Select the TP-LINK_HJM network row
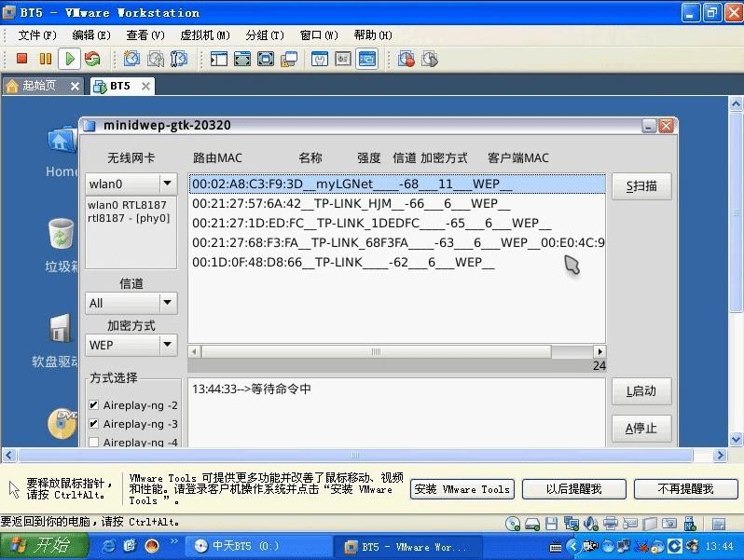The image size is (744, 560). coord(397,203)
